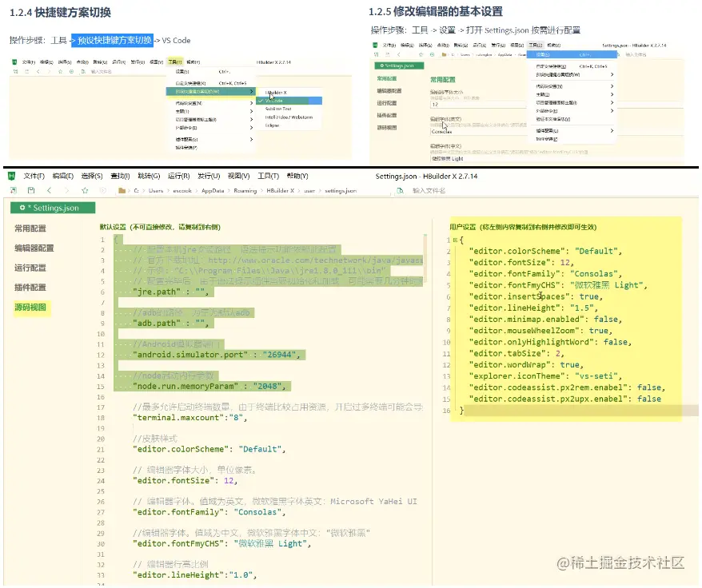Select the checked VS Code scheme in the submenu
Image resolution: width=702 pixels, height=588 pixels.
tap(289, 101)
